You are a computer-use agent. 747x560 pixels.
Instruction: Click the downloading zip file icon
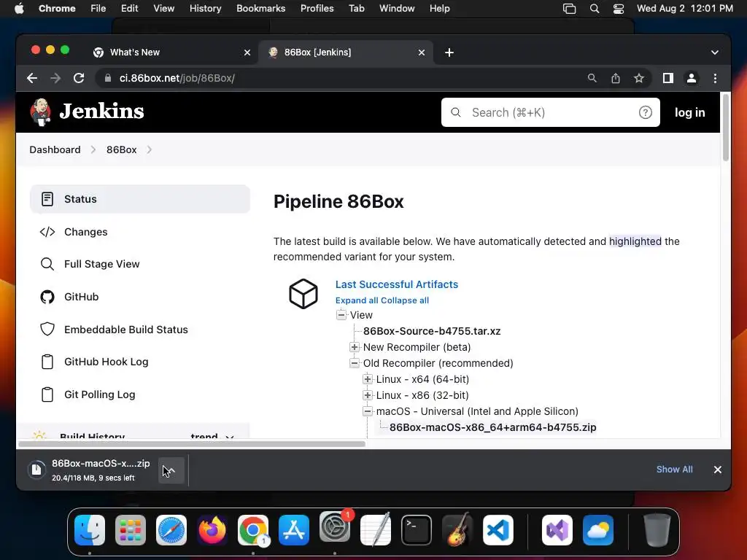click(x=36, y=470)
